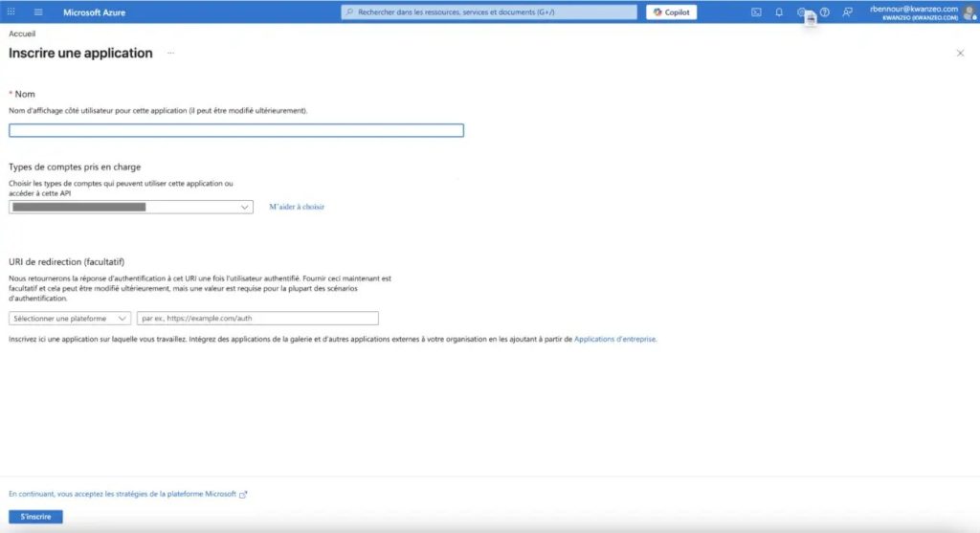Click the rbennour@kwanzeo.com account text
Viewport: 980px width, 533px height.
[913, 9]
